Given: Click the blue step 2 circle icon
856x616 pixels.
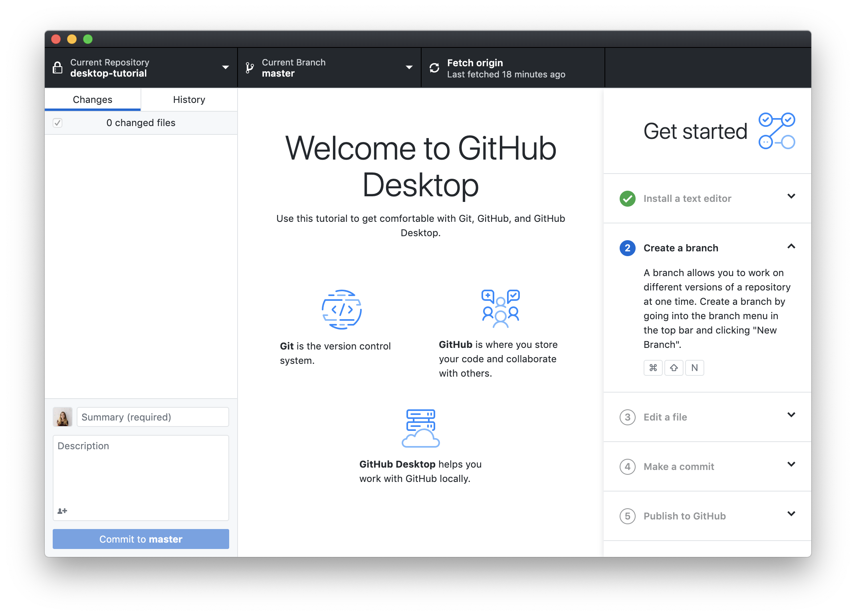Looking at the screenshot, I should coord(628,248).
